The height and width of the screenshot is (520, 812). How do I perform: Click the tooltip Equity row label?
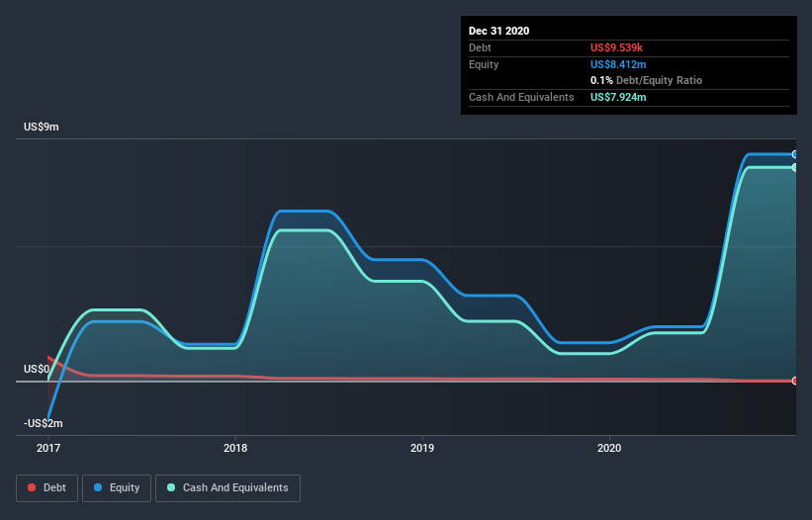point(484,64)
